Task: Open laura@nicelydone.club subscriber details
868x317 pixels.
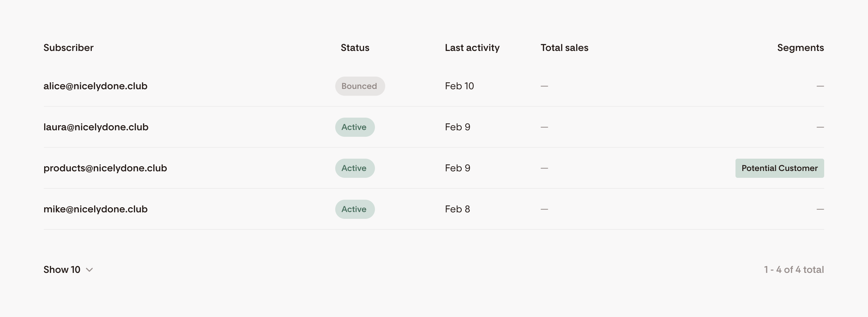Action: (x=96, y=127)
